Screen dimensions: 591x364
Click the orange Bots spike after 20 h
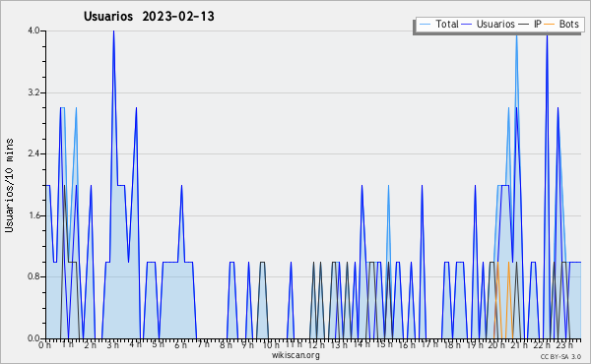coord(497,263)
